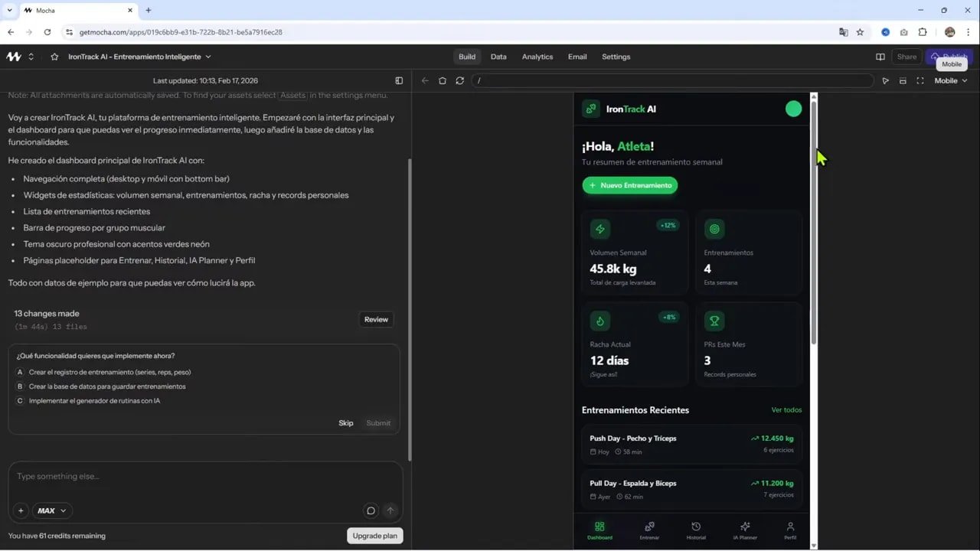
Task: Click the Nuevo Entrenamiento button
Action: pyautogui.click(x=629, y=185)
